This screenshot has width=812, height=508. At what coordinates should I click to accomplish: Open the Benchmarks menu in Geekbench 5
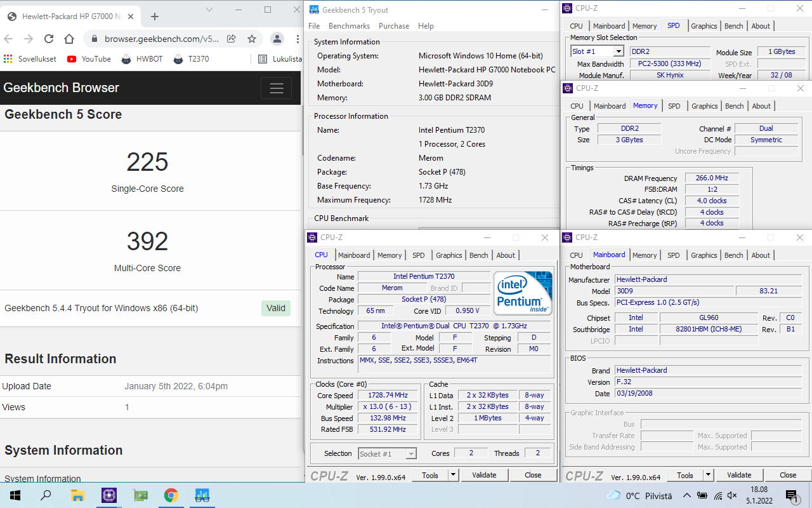click(349, 26)
